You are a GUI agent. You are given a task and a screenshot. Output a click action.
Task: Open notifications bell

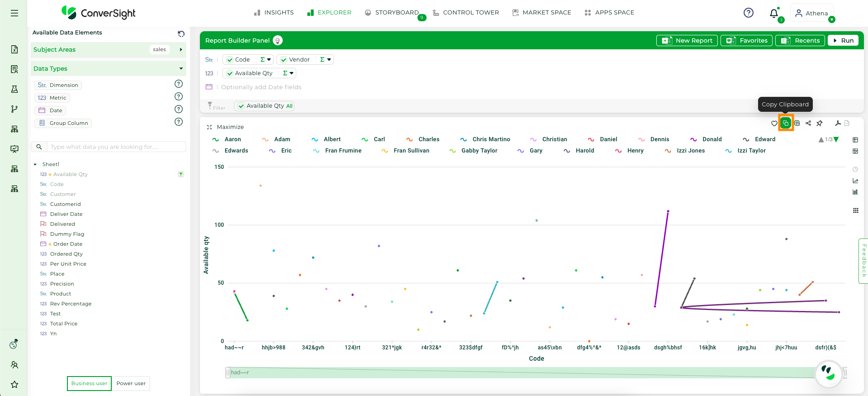click(774, 13)
